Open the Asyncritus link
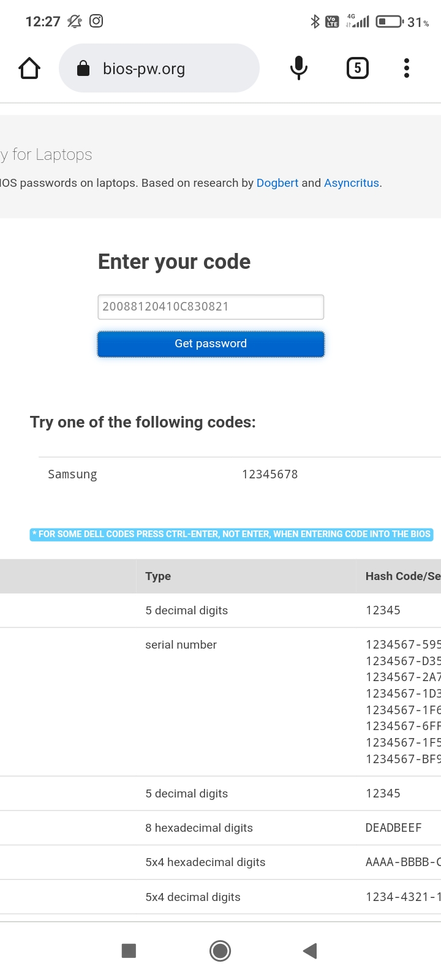This screenshot has width=441, height=980. coord(351,183)
